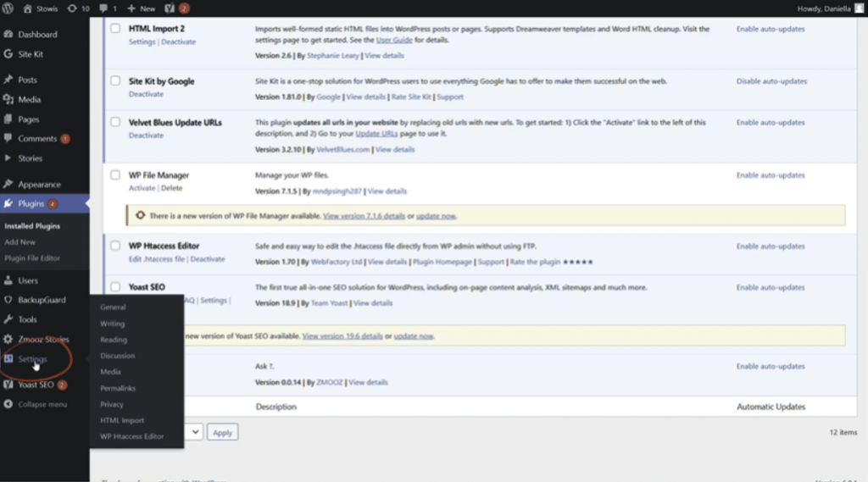Open the bulk actions dropdown arrow
The image size is (868, 482).
(x=196, y=432)
